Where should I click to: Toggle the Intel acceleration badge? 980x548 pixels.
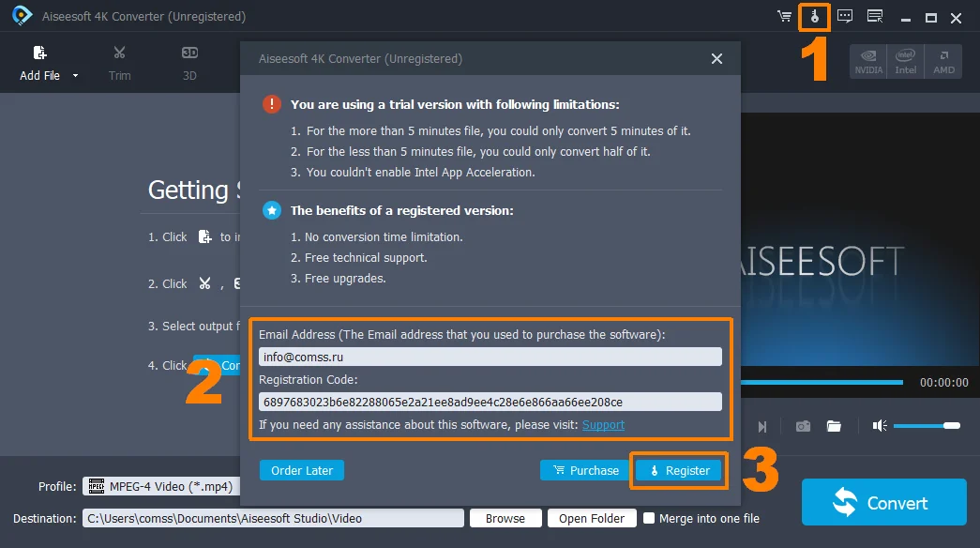[x=905, y=61]
